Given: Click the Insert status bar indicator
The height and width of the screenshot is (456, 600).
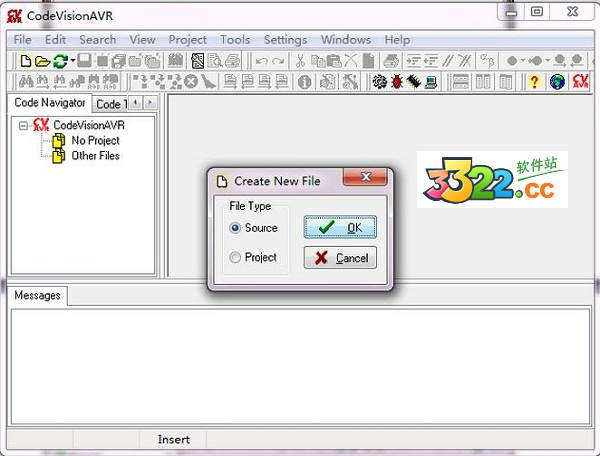Looking at the screenshot, I should [173, 439].
